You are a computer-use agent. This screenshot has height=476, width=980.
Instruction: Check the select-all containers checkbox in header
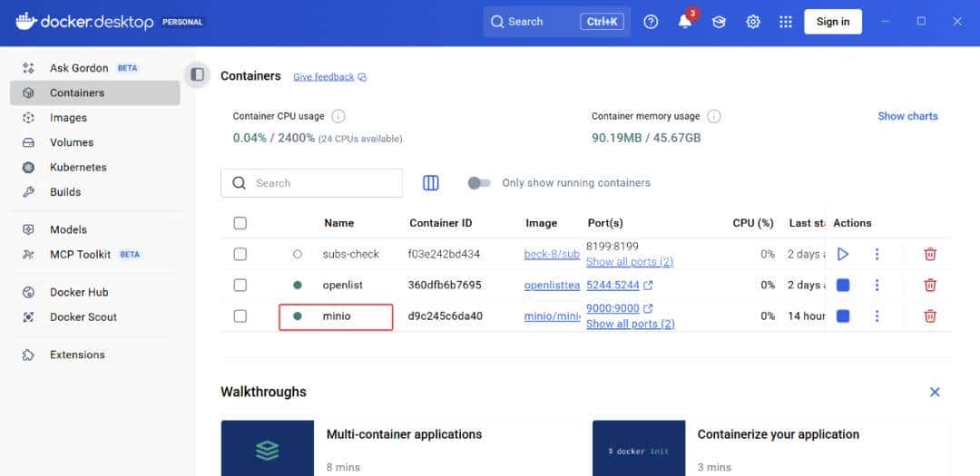coord(240,223)
